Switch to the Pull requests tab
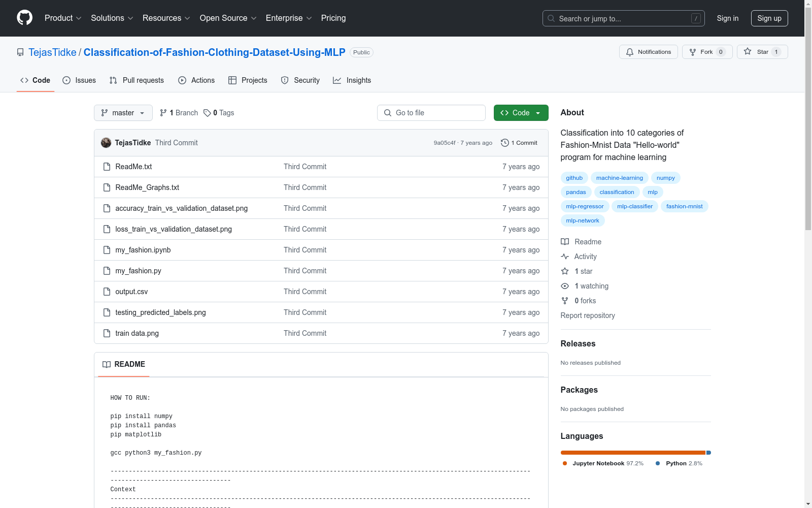 coord(137,80)
